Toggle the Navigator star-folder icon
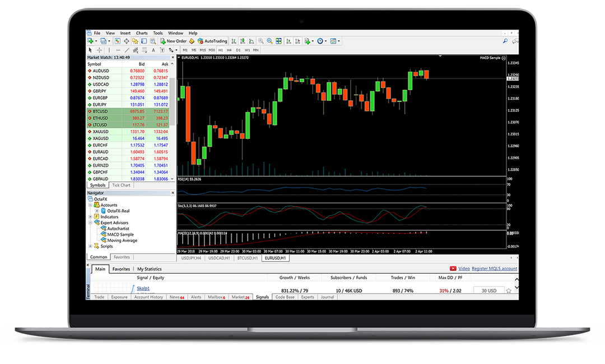 click(x=135, y=41)
